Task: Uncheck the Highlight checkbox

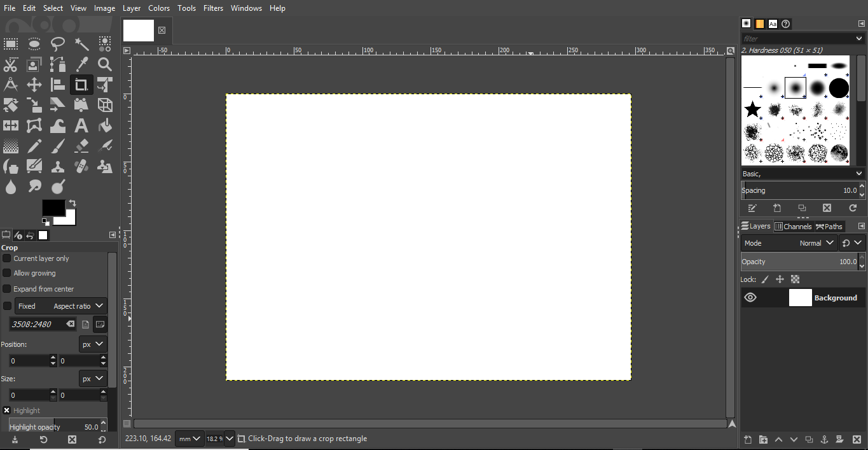Action: [7, 411]
